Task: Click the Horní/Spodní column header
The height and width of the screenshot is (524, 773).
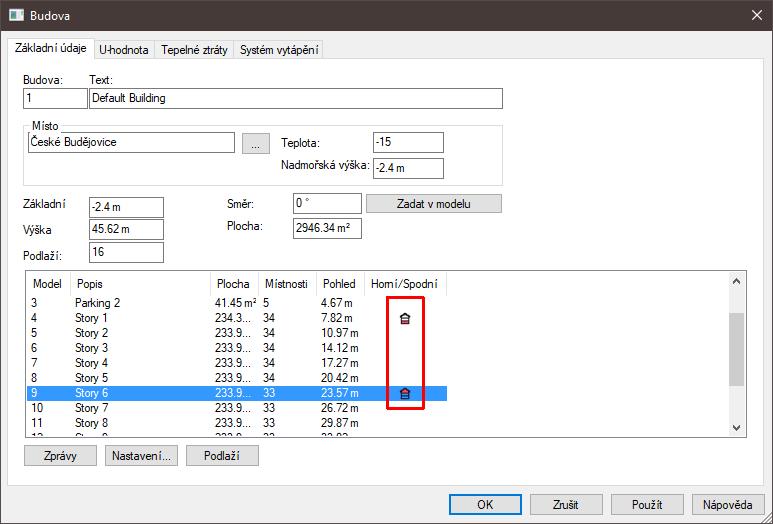Action: (405, 284)
